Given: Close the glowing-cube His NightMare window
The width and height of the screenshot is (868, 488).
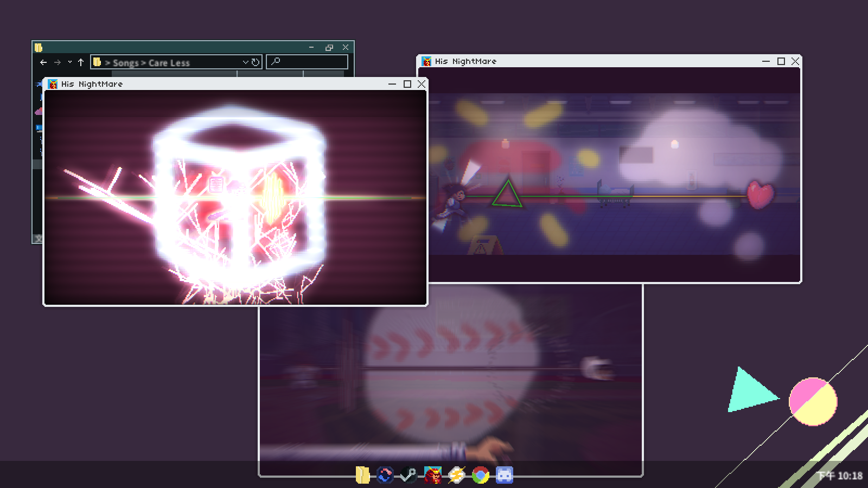Looking at the screenshot, I should (x=422, y=84).
